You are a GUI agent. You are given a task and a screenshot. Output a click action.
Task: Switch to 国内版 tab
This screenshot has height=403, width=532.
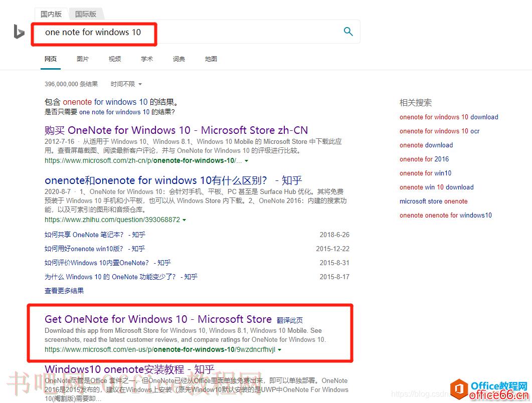click(51, 14)
